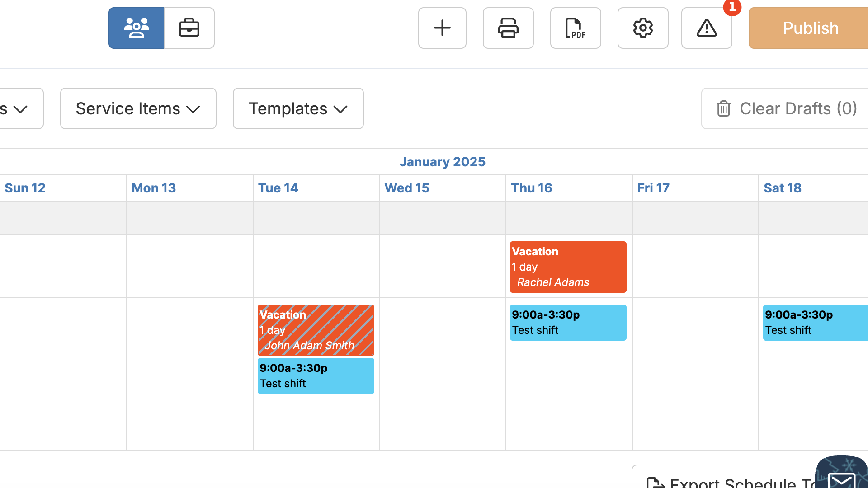The height and width of the screenshot is (488, 868).
Task: Click the printer icon
Action: [x=508, y=28]
